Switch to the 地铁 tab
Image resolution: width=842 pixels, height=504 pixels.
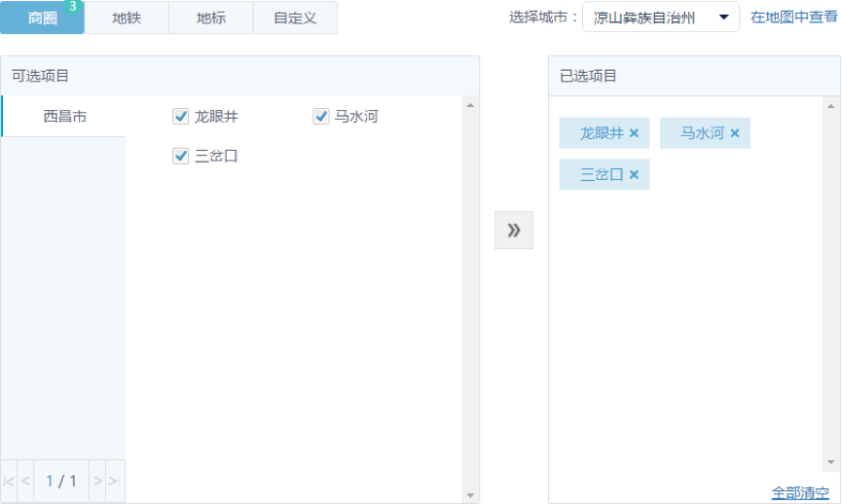coord(127,18)
